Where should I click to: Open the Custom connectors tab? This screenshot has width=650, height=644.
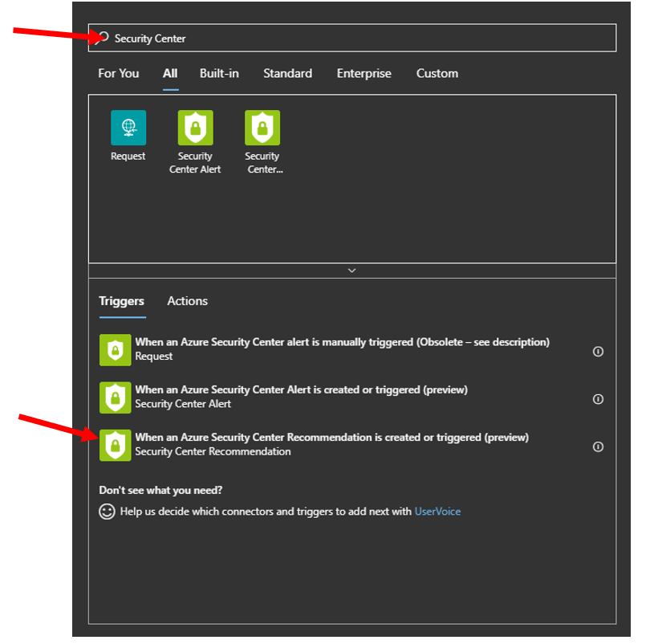click(x=437, y=73)
